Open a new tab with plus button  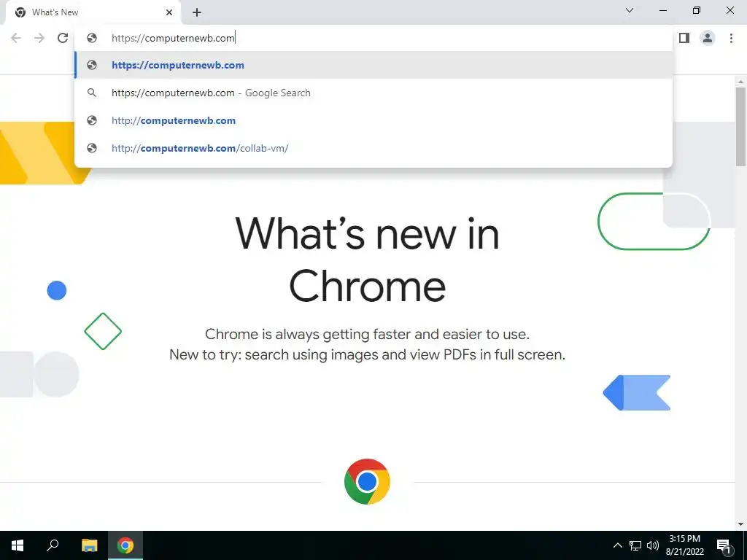[197, 12]
